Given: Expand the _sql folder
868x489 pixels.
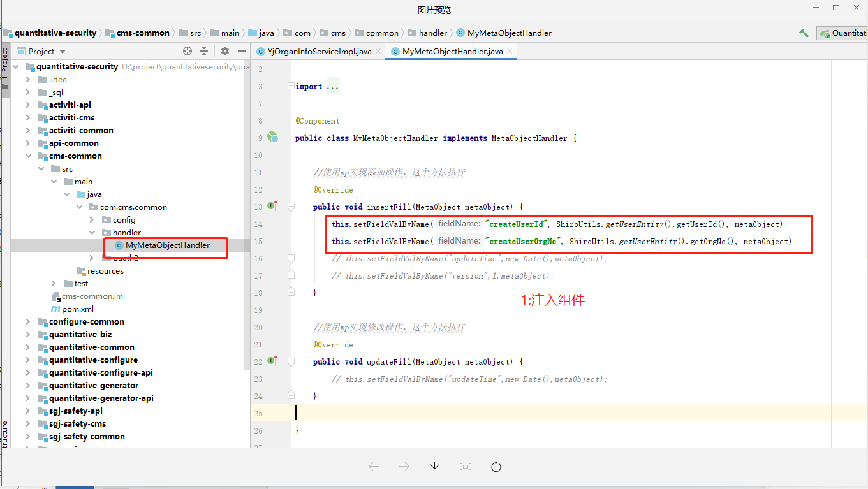Looking at the screenshot, I should (28, 92).
